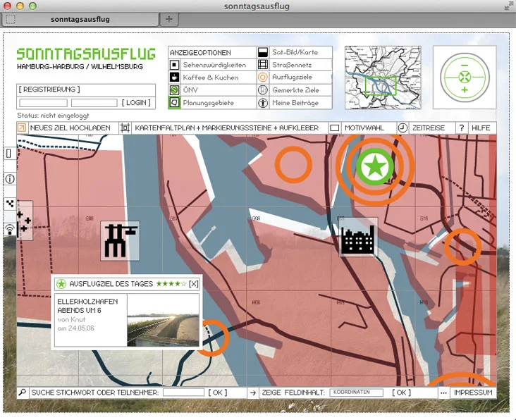Click the Sonntagsausflug green logo
Viewport: 516px width, 420px height.
coord(86,54)
